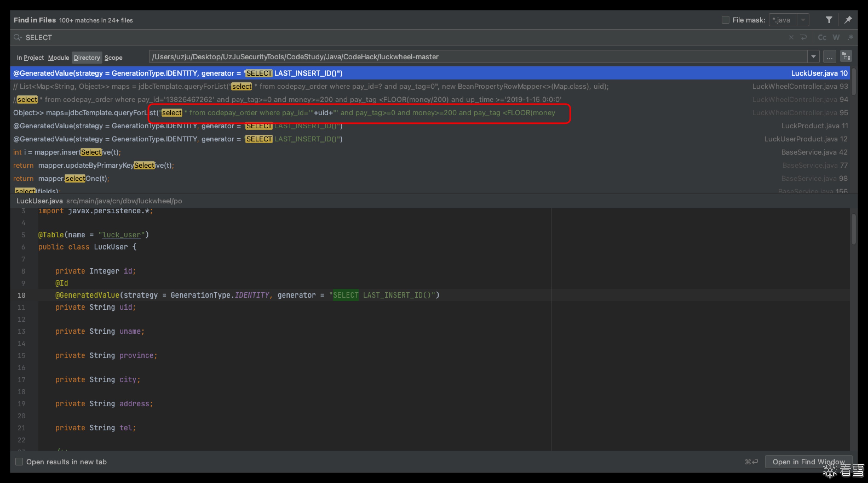The image size is (868, 483).
Task: Enable Regex search option
Action: pyautogui.click(x=850, y=38)
